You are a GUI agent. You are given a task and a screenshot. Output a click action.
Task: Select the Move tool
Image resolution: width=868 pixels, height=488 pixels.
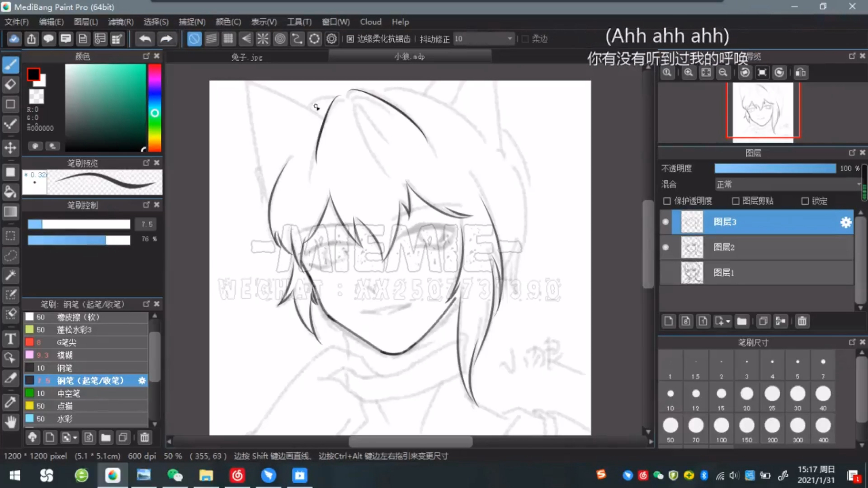click(x=10, y=148)
